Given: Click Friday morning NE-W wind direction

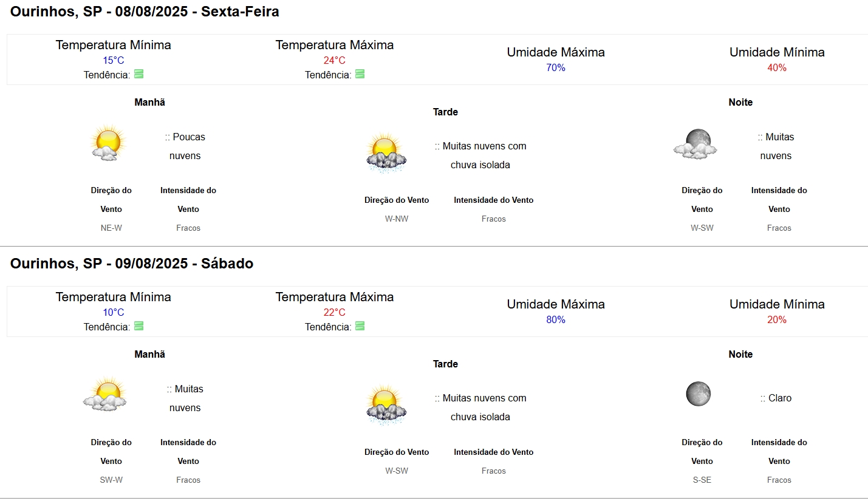Looking at the screenshot, I should coord(111,228).
